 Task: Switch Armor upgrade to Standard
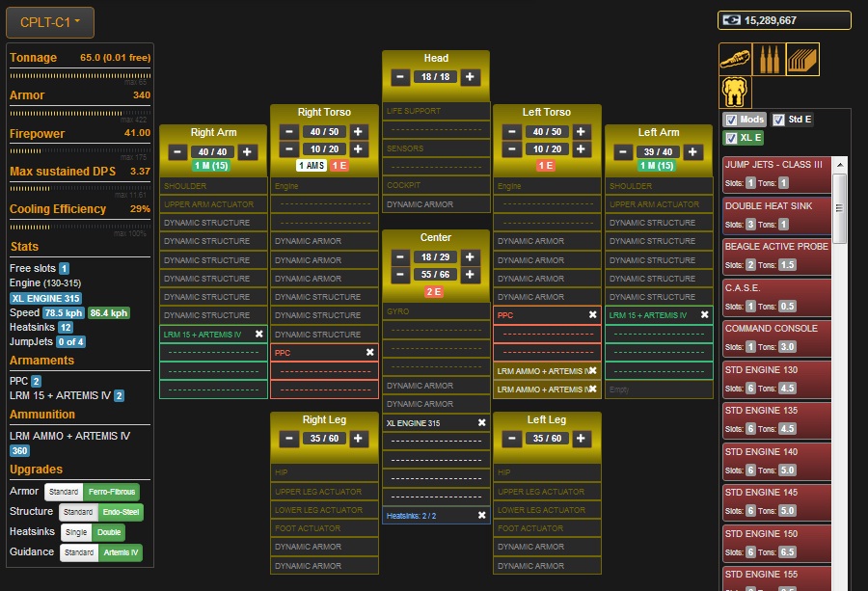tap(64, 492)
